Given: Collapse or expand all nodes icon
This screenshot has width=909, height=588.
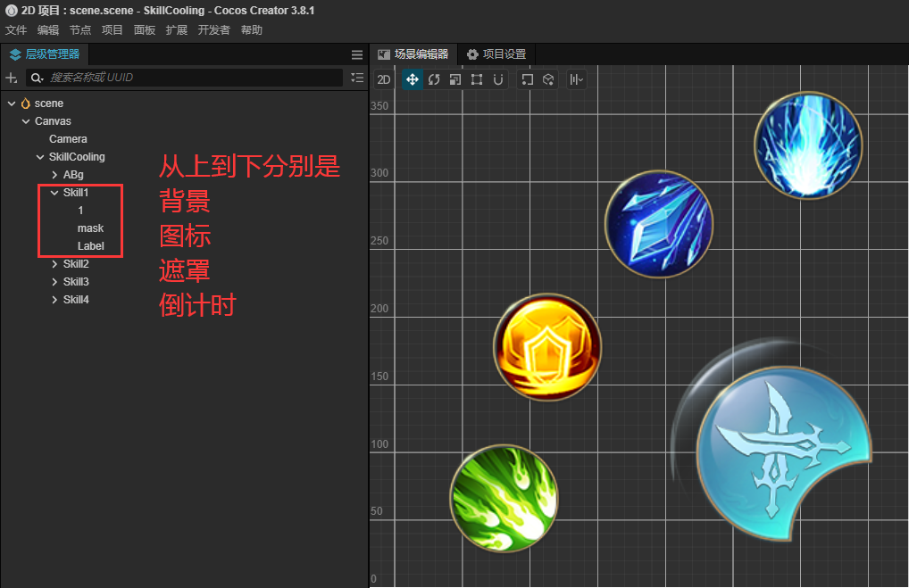Looking at the screenshot, I should coord(357,78).
